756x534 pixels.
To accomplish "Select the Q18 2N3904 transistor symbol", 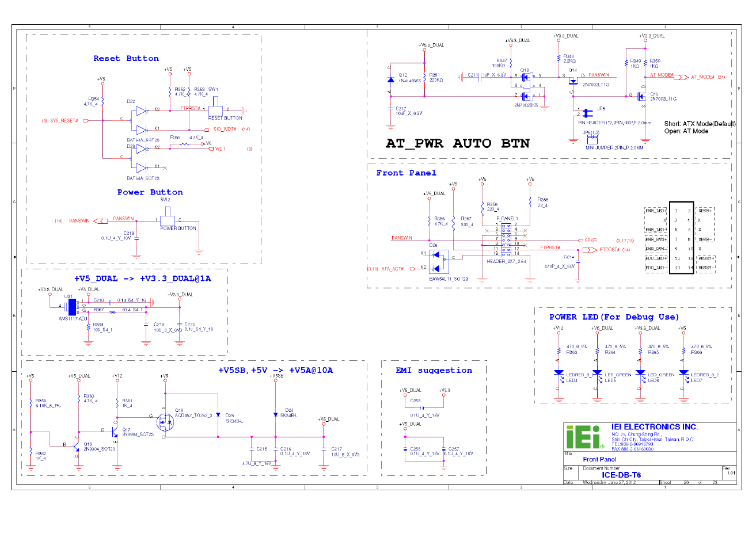I will click(76, 445).
